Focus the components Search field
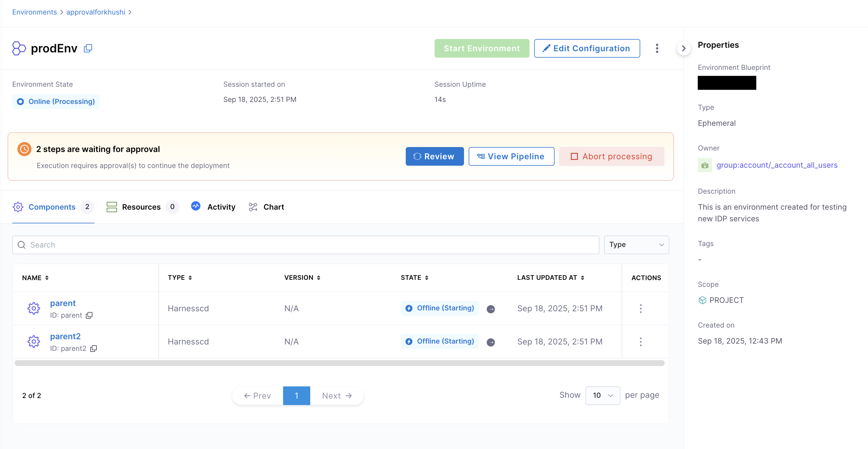The height and width of the screenshot is (449, 868). pos(305,245)
